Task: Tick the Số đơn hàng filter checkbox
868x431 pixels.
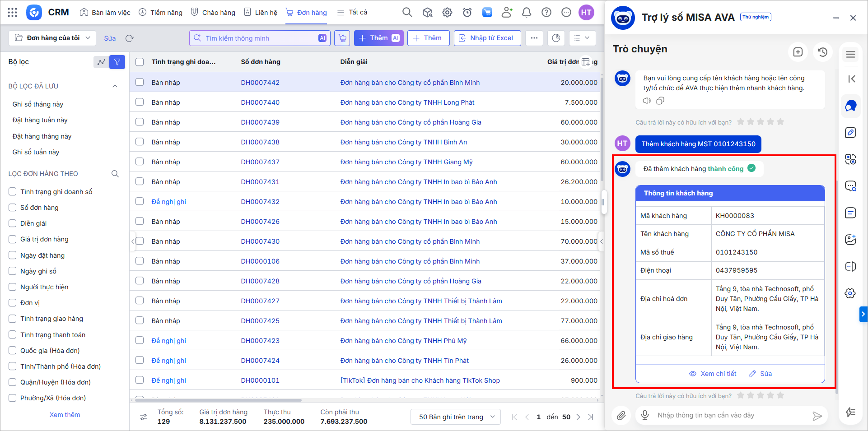Action: click(x=13, y=208)
